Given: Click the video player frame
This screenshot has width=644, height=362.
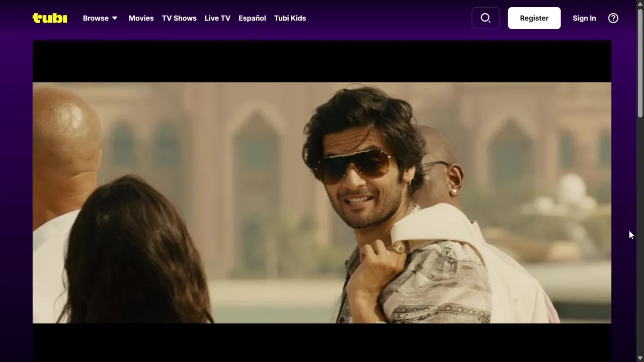Looking at the screenshot, I should click(x=322, y=201).
